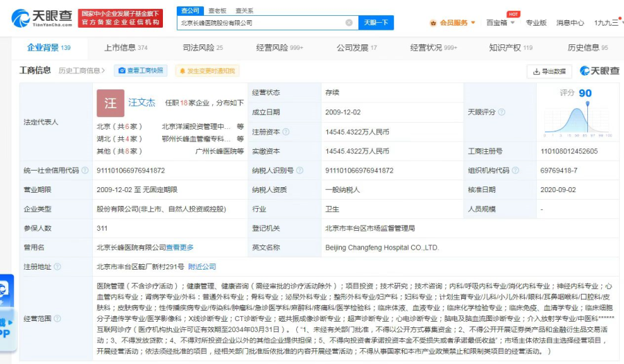Click 发生变更时通知我 notification button
Screen dimensions: 624x364
click(x=207, y=71)
